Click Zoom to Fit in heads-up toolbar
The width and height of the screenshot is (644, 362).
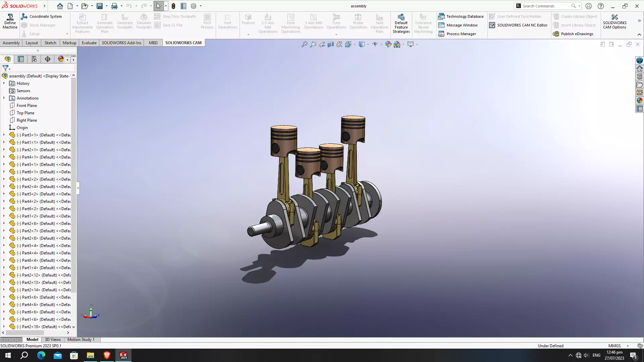(304, 44)
